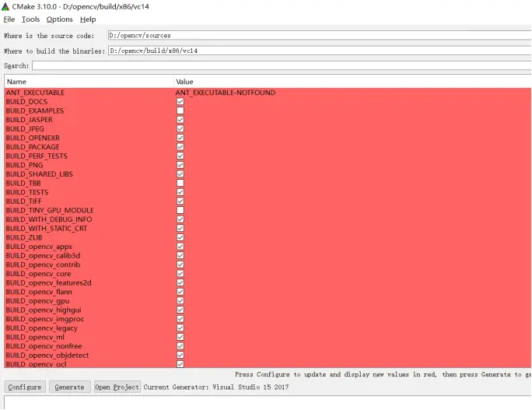
Task: Toggle the BUILD_TIFF checkbox
Action: coord(180,201)
